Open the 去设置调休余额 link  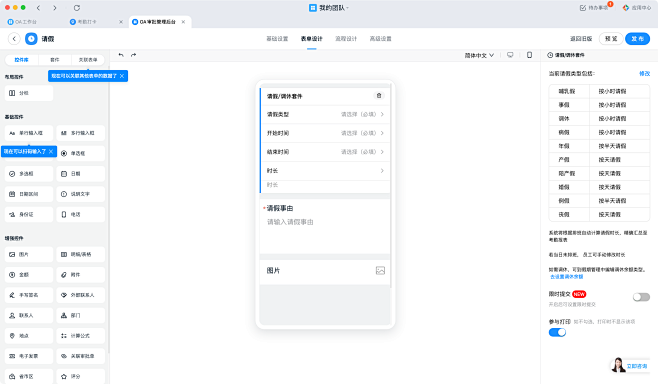pos(567,277)
